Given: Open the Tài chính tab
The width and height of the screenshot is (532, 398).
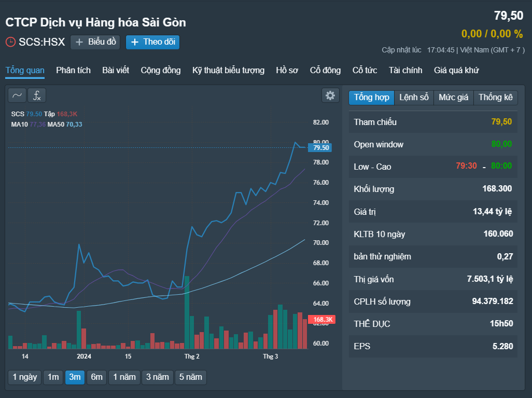Looking at the screenshot, I should 405,70.
